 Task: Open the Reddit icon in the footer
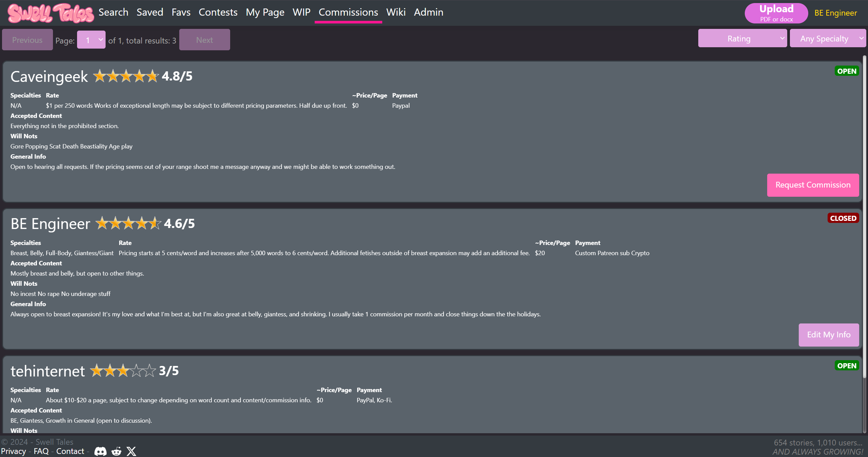pyautogui.click(x=116, y=451)
